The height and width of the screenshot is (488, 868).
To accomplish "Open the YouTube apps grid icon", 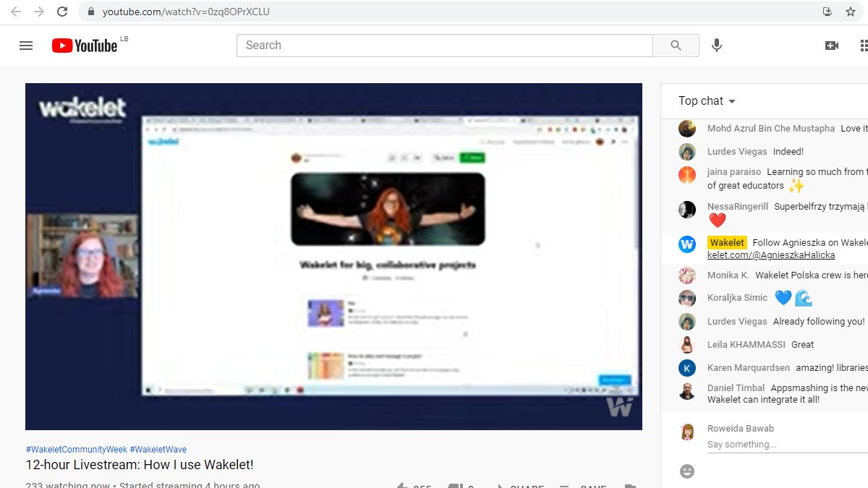I will tap(864, 46).
